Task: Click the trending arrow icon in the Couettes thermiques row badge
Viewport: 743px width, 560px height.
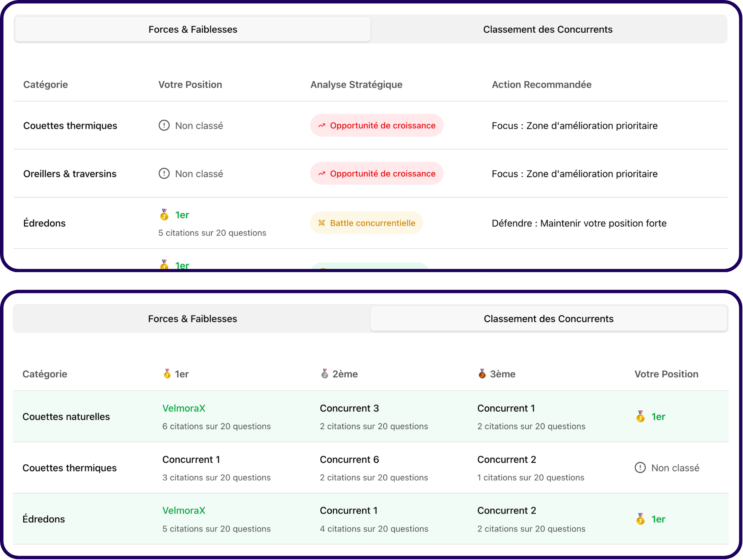Action: pos(322,126)
